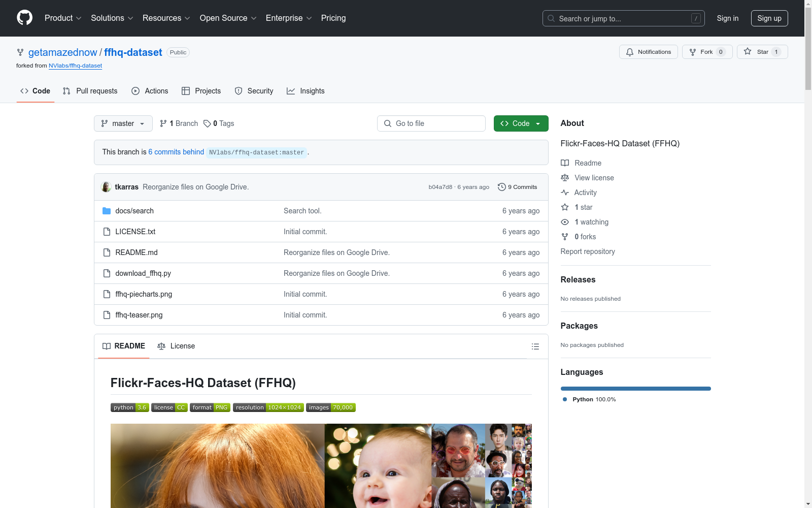The width and height of the screenshot is (812, 508).
Task: Select the Code tab
Action: coord(36,91)
